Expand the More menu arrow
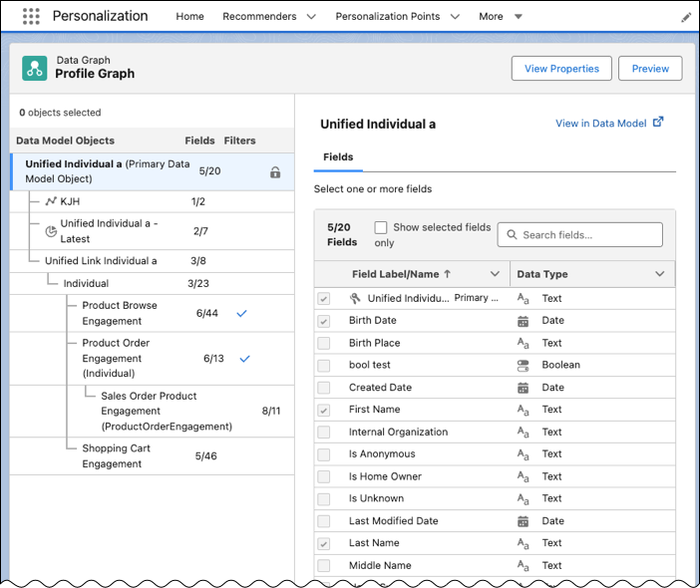 [518, 17]
